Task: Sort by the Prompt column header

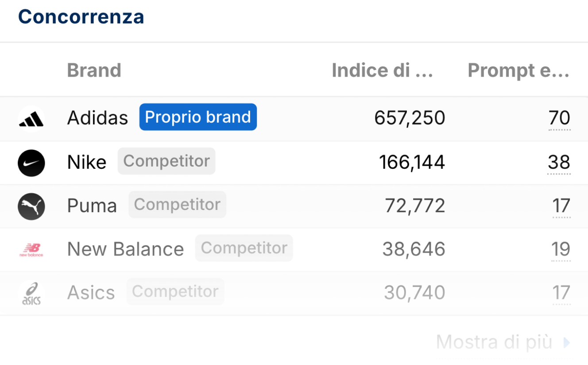Action: point(518,70)
